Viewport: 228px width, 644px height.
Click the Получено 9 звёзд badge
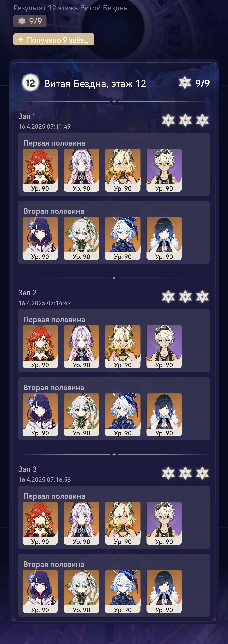(x=54, y=39)
